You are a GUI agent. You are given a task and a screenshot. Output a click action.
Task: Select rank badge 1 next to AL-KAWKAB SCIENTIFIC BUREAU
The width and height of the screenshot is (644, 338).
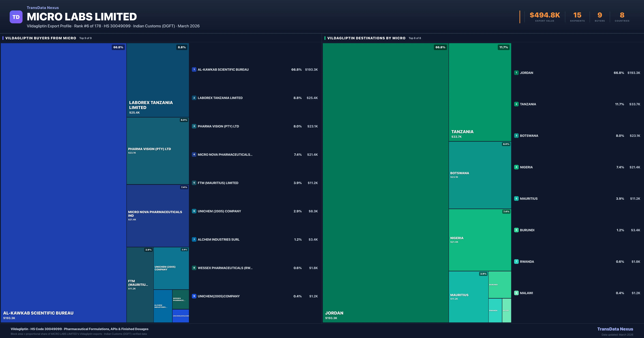tap(194, 69)
